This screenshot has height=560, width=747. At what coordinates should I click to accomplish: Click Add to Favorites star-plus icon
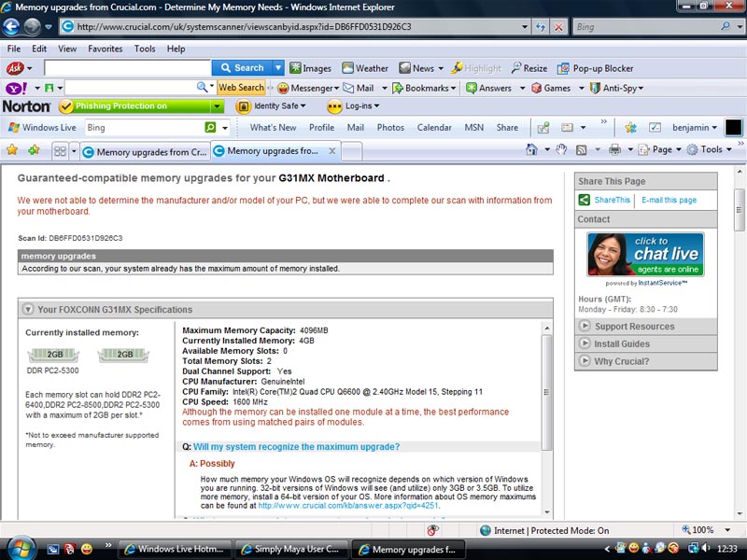click(x=34, y=150)
